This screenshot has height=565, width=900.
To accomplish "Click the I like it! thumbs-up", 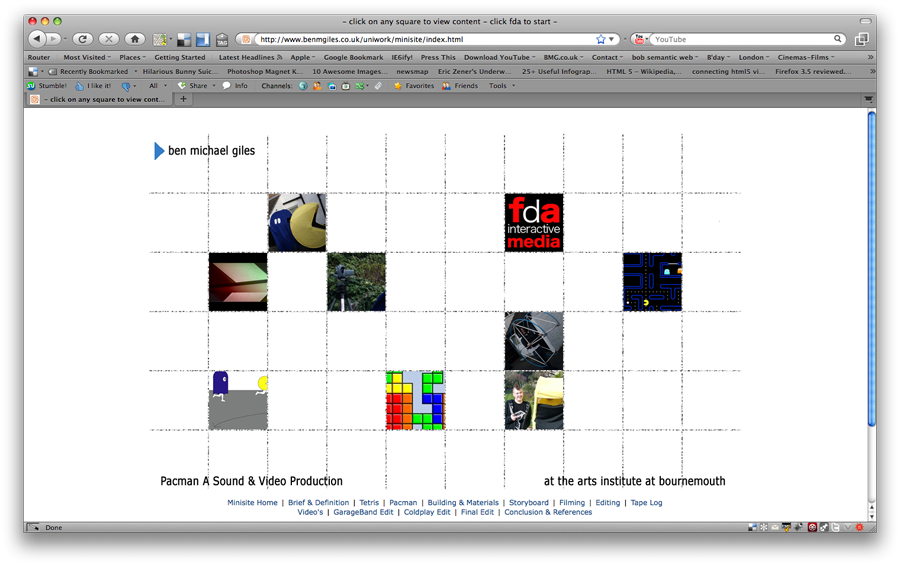I will pos(93,86).
